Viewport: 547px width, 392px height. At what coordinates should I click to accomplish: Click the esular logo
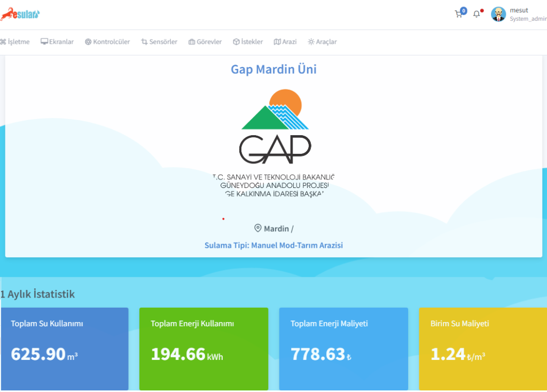(x=21, y=14)
